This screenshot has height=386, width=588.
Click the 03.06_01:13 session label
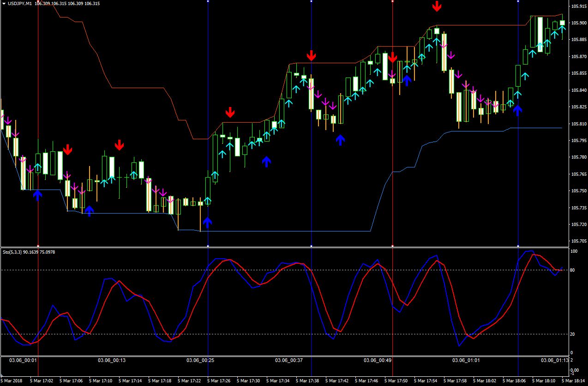(555, 360)
